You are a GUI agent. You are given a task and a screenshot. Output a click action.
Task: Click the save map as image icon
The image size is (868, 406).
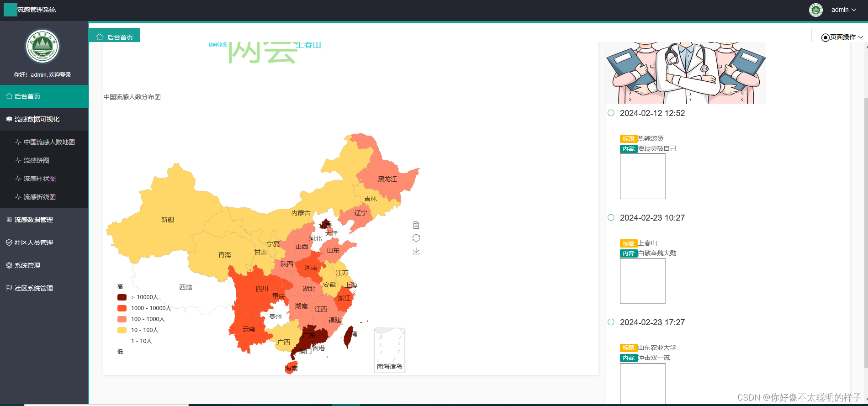pos(416,251)
